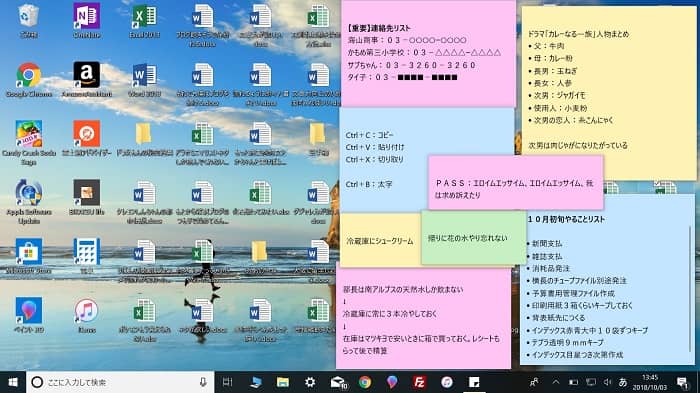
Task: Open the volume control in tray
Action: (x=608, y=382)
